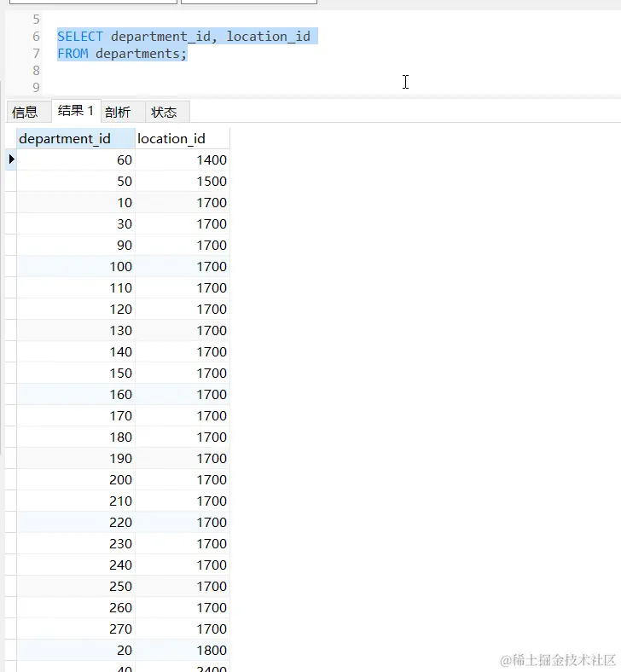621x672 pixels.
Task: Open the 信息 tab
Action: click(28, 113)
